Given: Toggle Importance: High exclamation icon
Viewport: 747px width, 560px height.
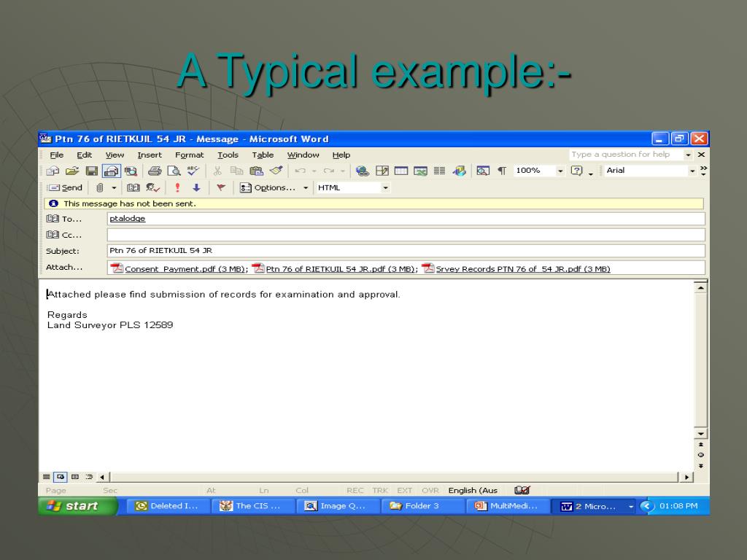Looking at the screenshot, I should click(177, 187).
